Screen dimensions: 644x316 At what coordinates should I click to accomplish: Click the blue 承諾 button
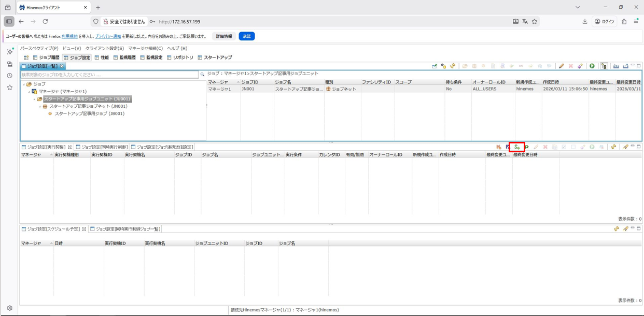pos(246,36)
